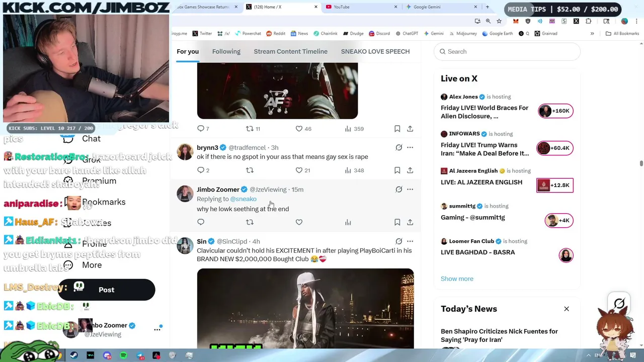The height and width of the screenshot is (362, 644).
Task: Open INFOWARS Friday LIVE broadcast
Action: pyautogui.click(x=507, y=144)
